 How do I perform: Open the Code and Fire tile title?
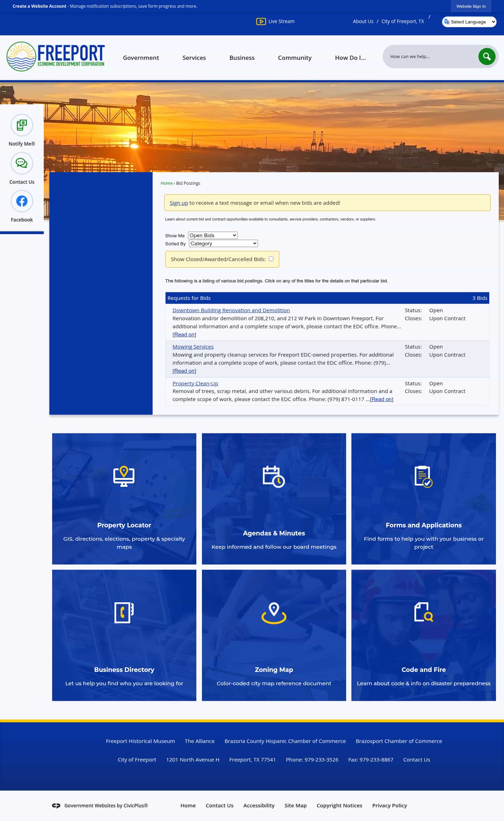click(423, 669)
